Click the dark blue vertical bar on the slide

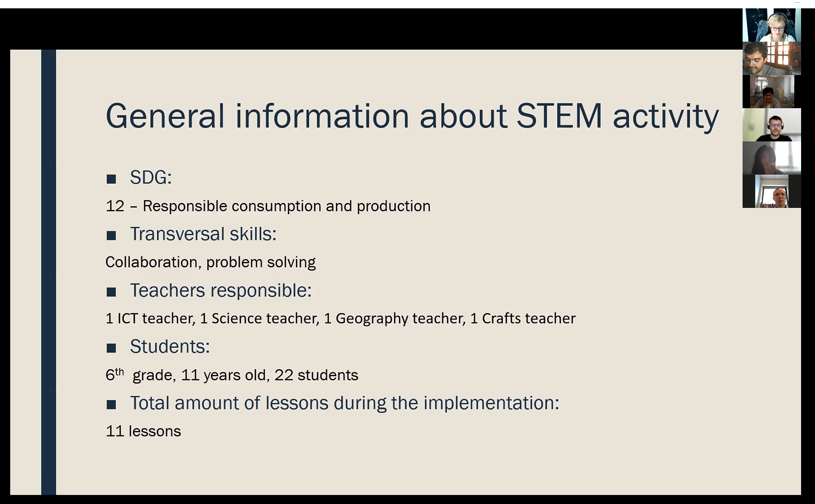coord(49,272)
